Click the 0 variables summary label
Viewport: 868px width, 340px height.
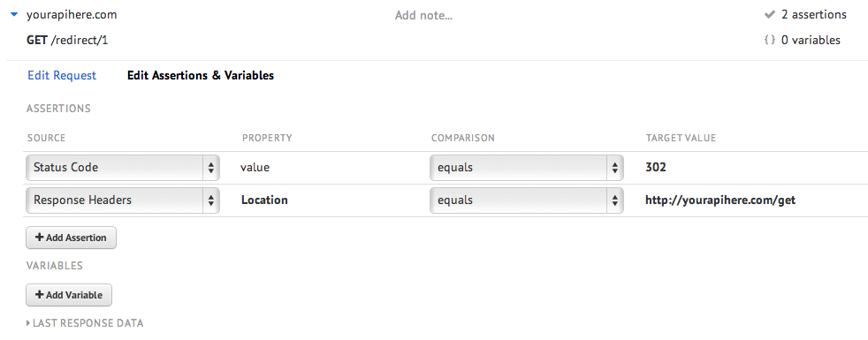[811, 41]
